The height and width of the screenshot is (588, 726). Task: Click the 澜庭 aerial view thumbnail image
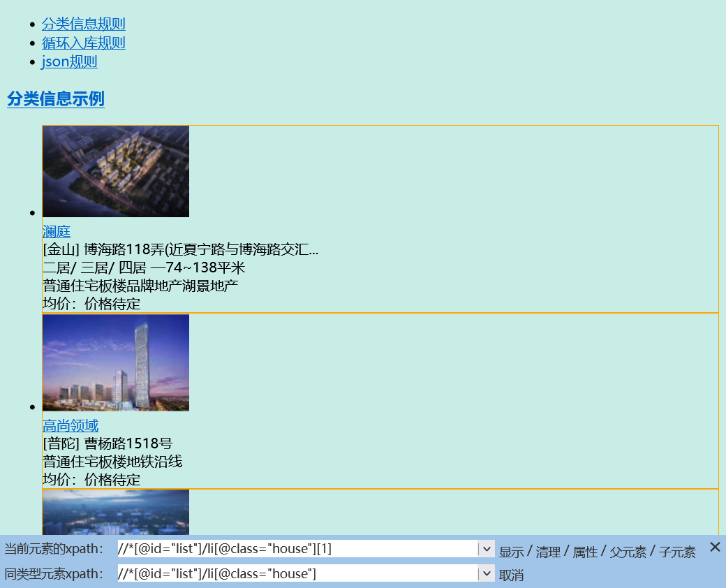coord(115,171)
